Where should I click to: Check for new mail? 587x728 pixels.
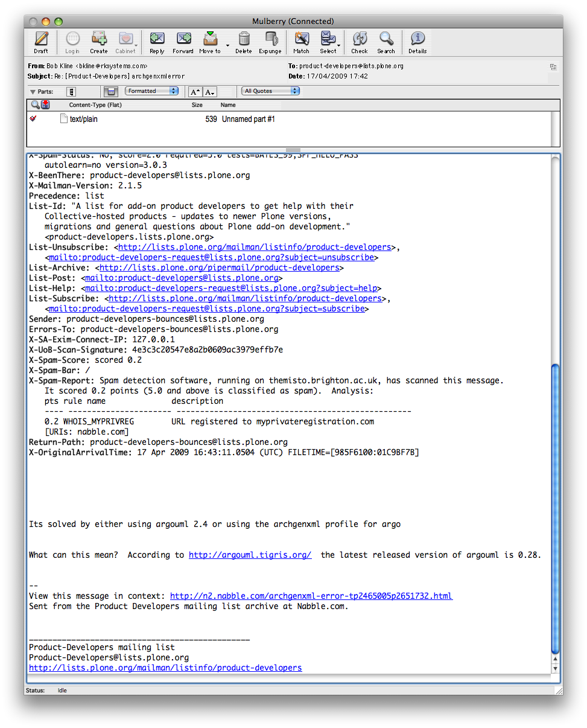tap(360, 42)
